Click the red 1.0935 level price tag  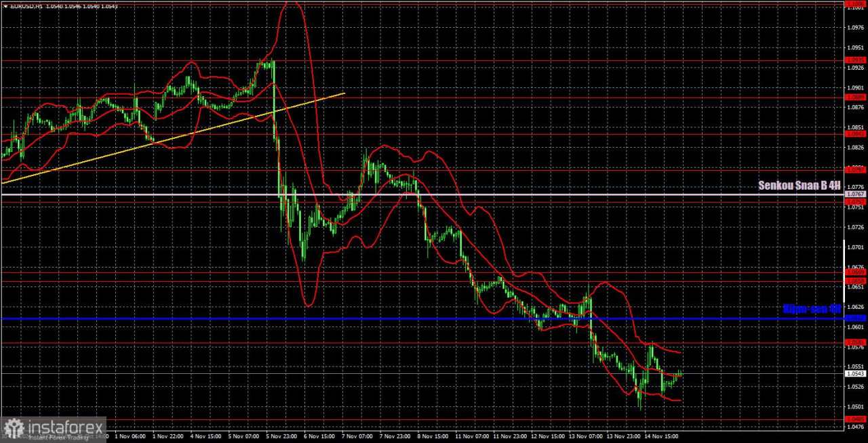(854, 60)
